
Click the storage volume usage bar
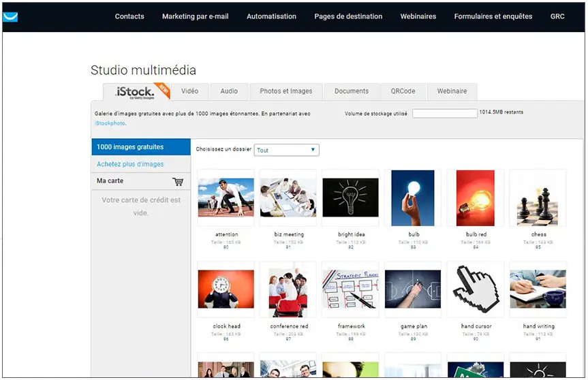(445, 113)
